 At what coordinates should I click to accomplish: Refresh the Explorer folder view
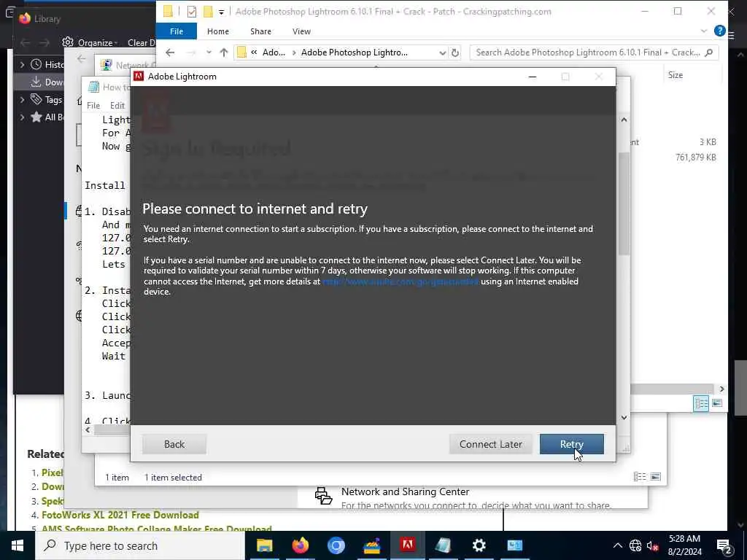pos(455,52)
